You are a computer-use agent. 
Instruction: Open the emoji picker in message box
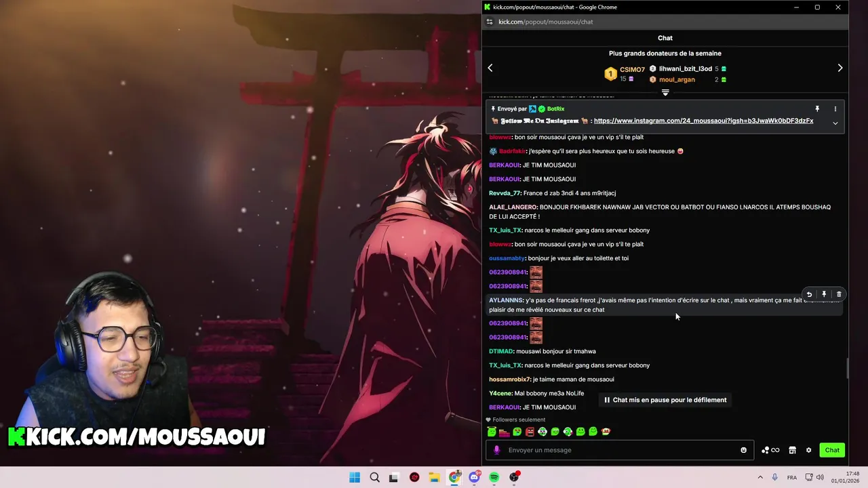(x=743, y=450)
